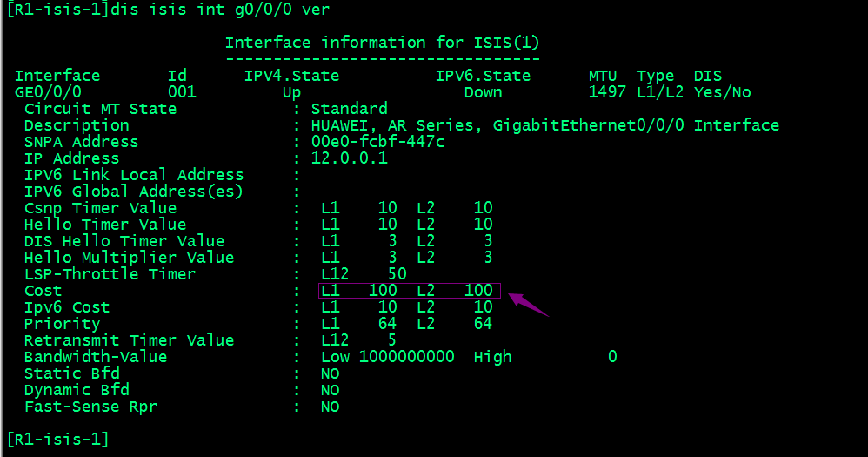Screen dimensions: 868x457
Task: Click the 'Hello Timer Value' label
Action: (105, 225)
